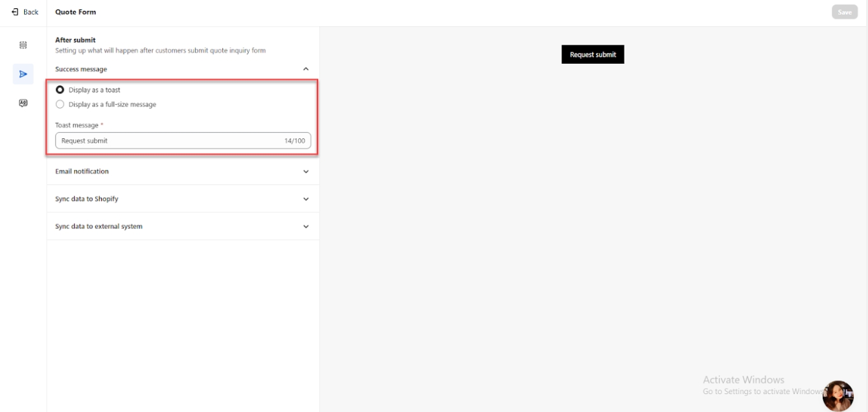The width and height of the screenshot is (868, 412).
Task: Choose 'Display as a full-size message' option
Action: (x=60, y=104)
